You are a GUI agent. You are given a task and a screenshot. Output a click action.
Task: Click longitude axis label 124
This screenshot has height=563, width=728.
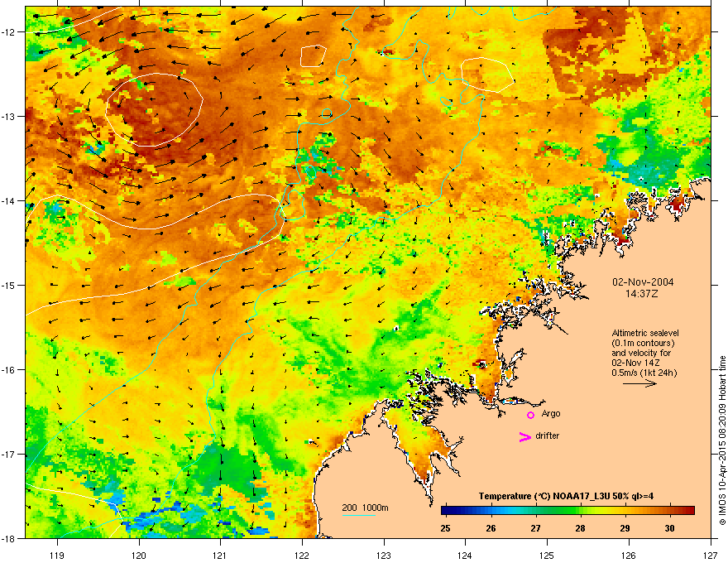[x=465, y=555]
